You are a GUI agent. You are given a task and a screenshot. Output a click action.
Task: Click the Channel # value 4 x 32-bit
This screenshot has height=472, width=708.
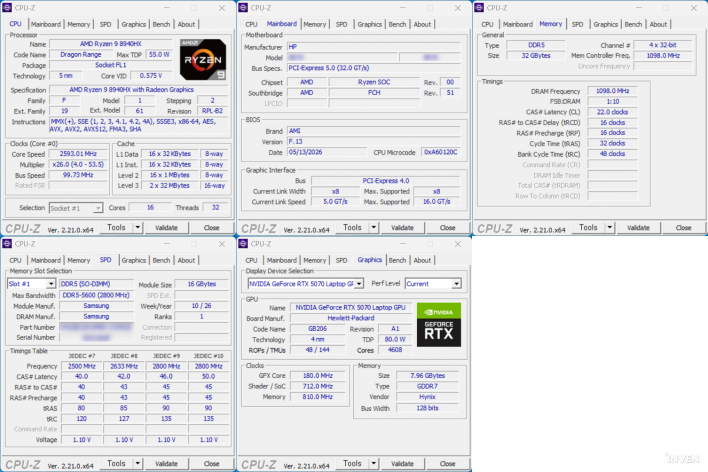pyautogui.click(x=663, y=45)
